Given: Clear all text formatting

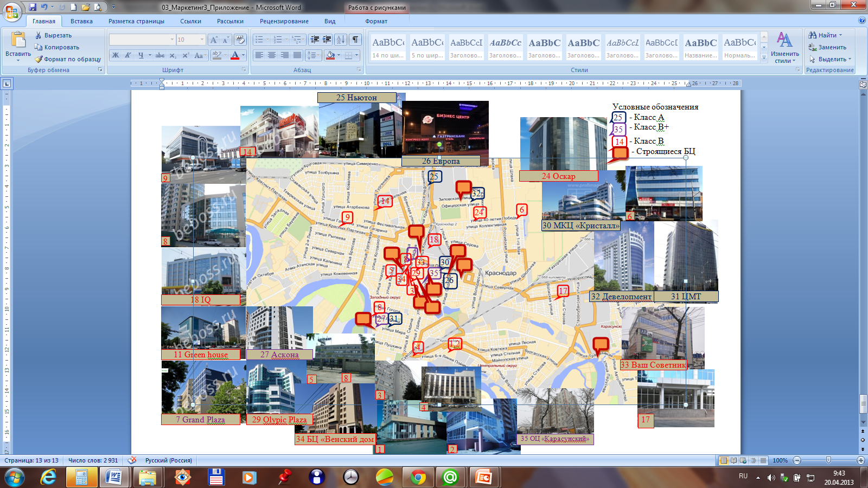Looking at the screenshot, I should click(x=240, y=40).
